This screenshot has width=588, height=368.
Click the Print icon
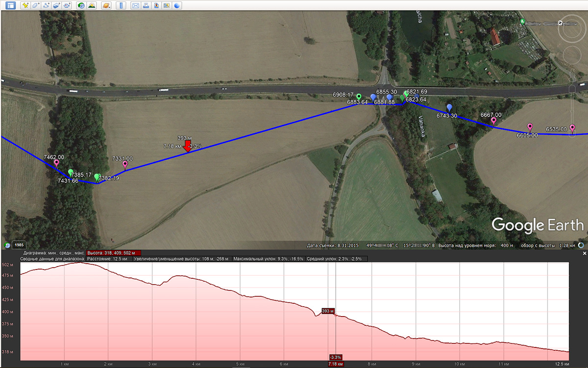146,6
